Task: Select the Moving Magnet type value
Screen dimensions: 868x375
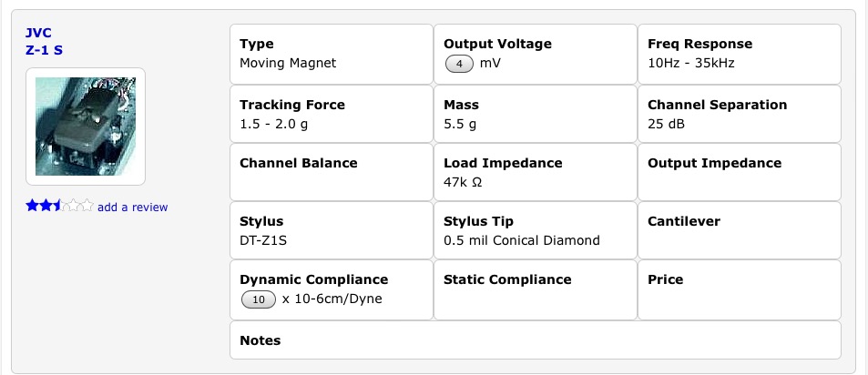Action: pos(288,64)
